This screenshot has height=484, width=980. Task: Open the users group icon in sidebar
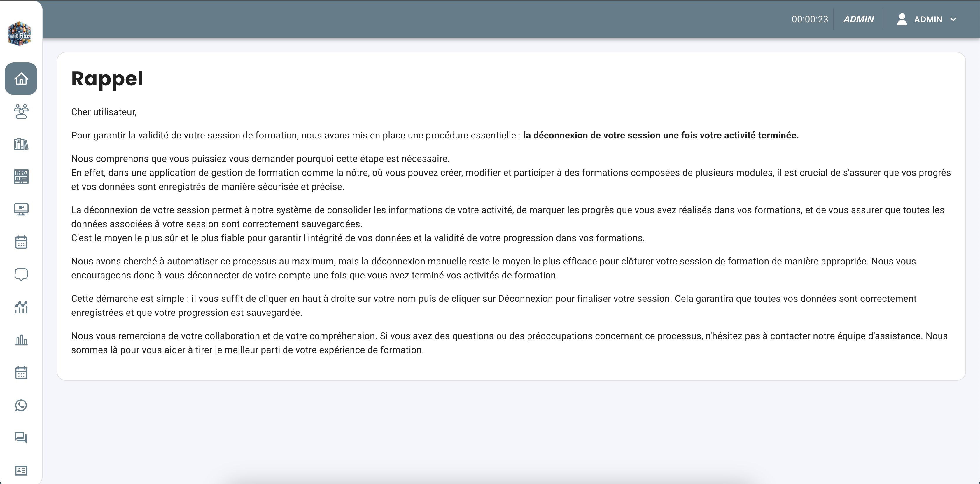[x=21, y=111]
